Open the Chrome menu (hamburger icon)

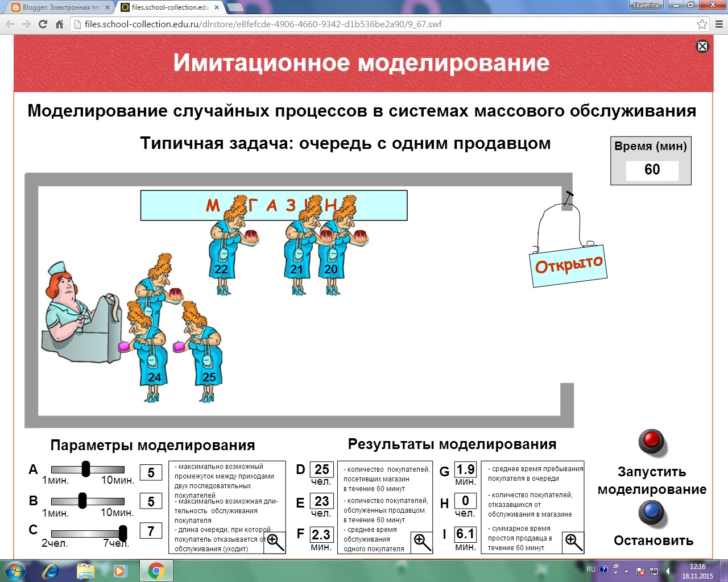click(718, 24)
